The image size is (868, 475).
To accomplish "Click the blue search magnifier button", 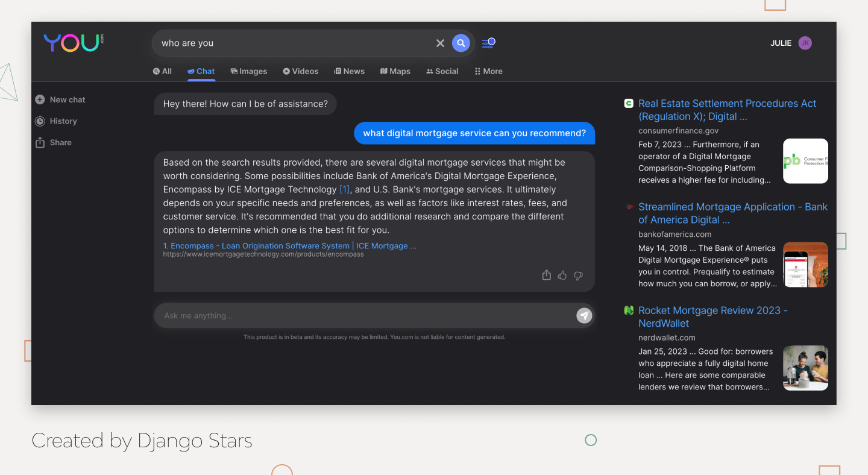I will [x=461, y=43].
